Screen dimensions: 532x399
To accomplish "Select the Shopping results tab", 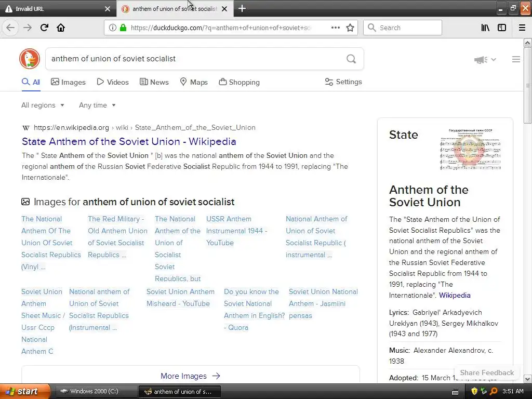I will tap(239, 82).
